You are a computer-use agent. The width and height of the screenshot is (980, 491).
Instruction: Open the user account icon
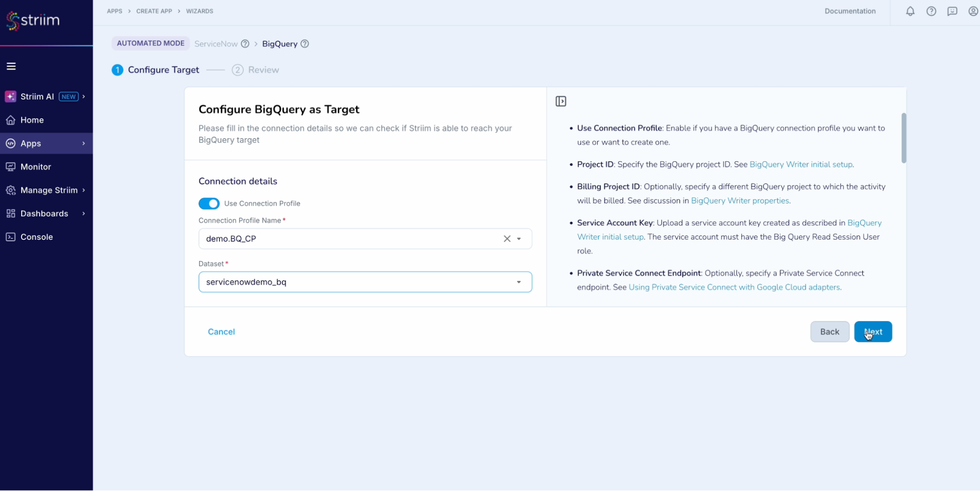973,11
